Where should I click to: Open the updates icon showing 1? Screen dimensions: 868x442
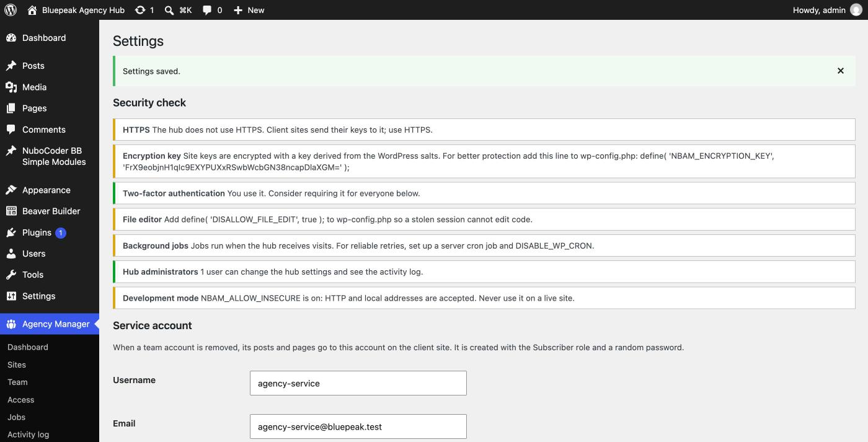pyautogui.click(x=140, y=10)
